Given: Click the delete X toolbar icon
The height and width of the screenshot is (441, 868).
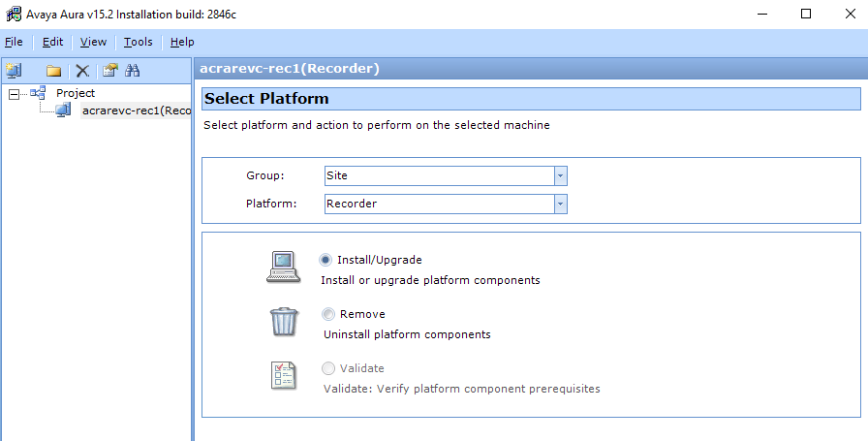Looking at the screenshot, I should click(x=82, y=71).
